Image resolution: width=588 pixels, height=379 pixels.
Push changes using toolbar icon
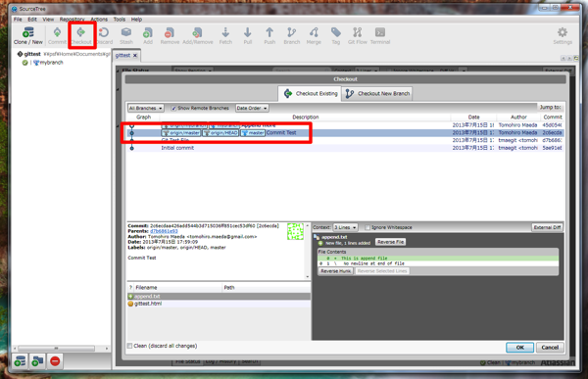click(269, 35)
